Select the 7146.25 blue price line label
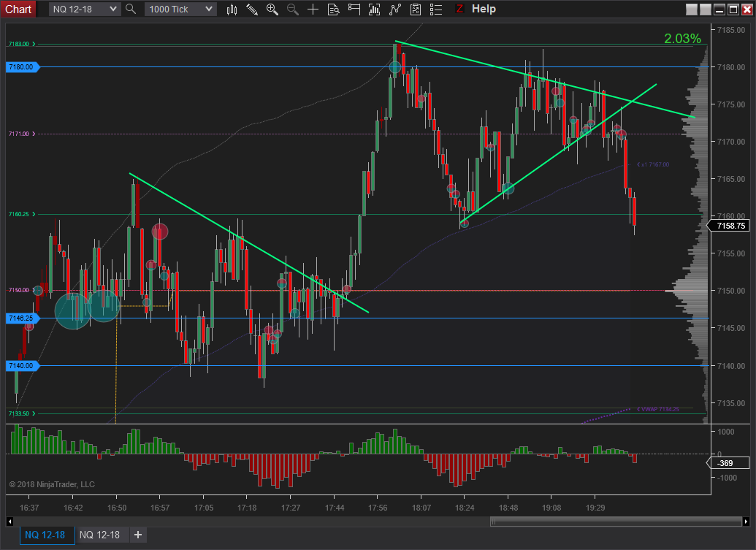 pyautogui.click(x=22, y=318)
